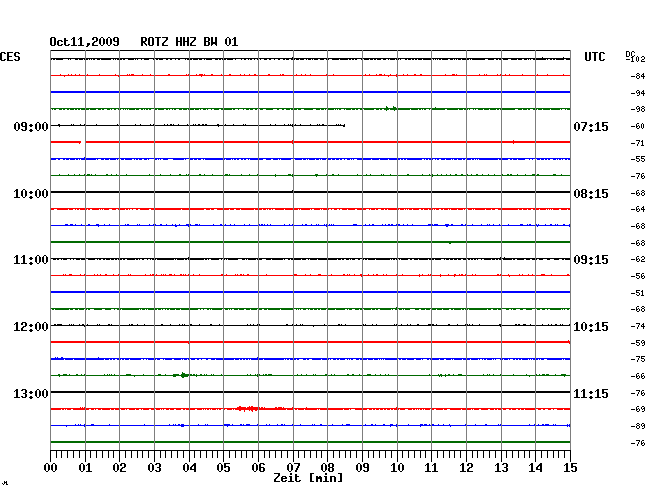
Task: Click minute tick label 01
Action: tap(85, 468)
